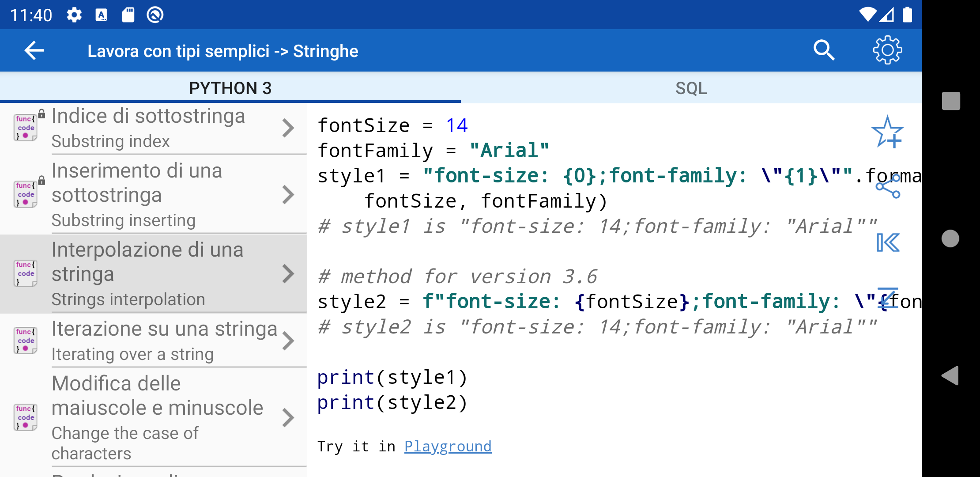Select Interpolazione di una stringa item

[154, 274]
